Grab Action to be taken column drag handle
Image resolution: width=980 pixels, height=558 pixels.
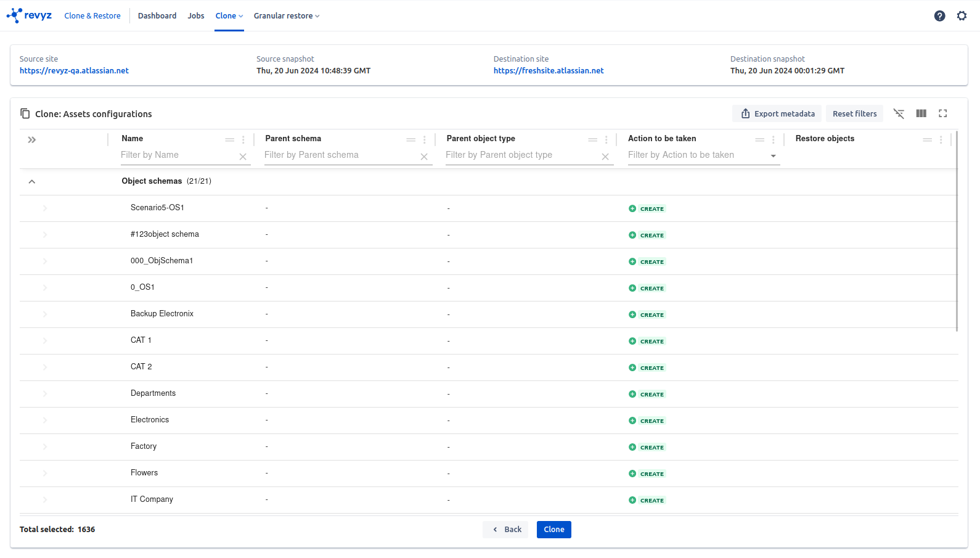point(760,140)
